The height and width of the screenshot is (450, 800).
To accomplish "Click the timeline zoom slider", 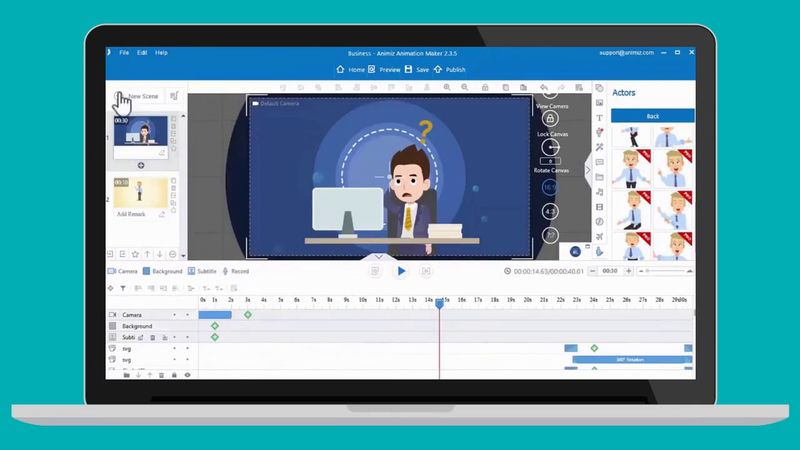I will pos(665,271).
